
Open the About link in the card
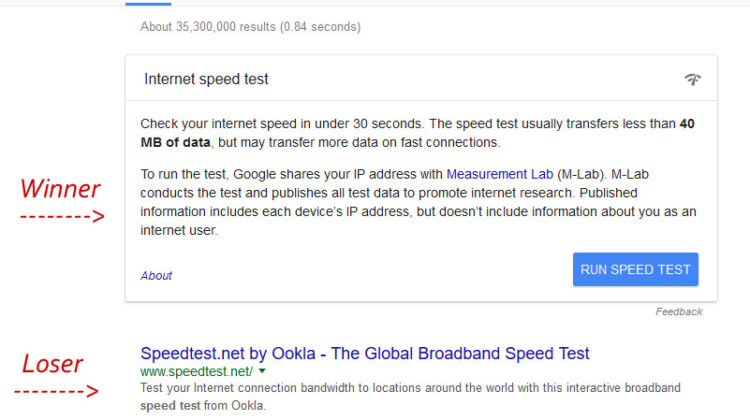pos(156,275)
